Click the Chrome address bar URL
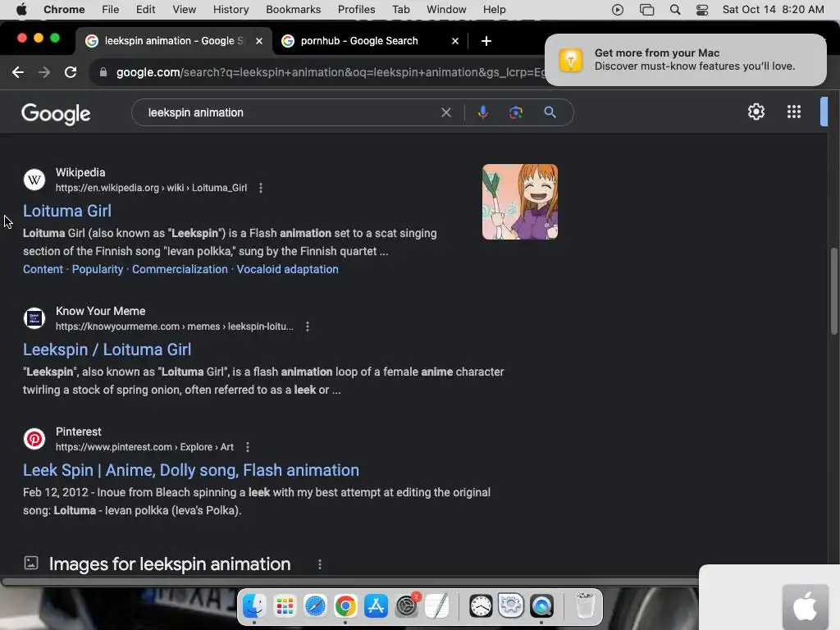840x630 pixels. [x=330, y=72]
